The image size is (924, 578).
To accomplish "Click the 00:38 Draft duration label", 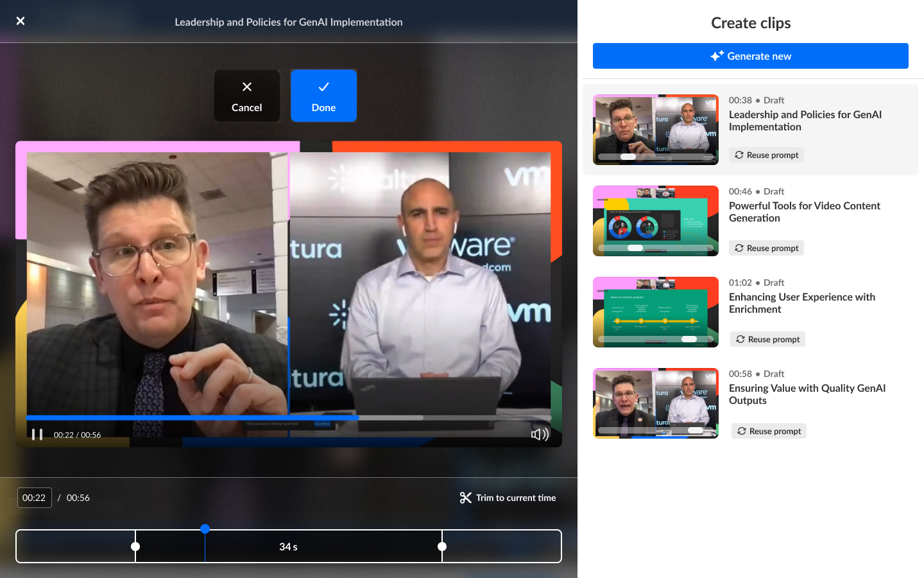I will (757, 100).
